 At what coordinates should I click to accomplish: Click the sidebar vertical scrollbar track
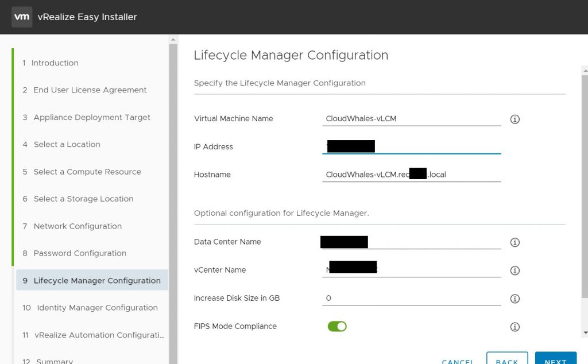coord(173,204)
